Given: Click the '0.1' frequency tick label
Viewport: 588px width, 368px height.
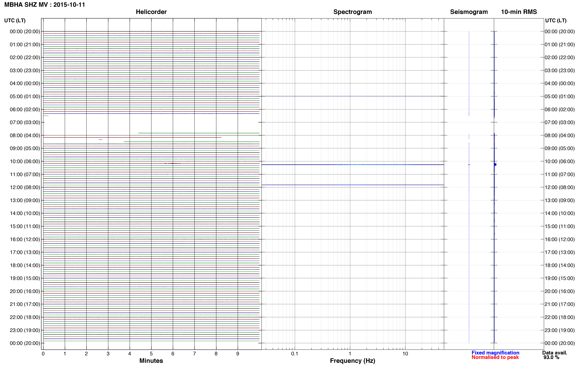Looking at the screenshot, I should click(x=295, y=354).
